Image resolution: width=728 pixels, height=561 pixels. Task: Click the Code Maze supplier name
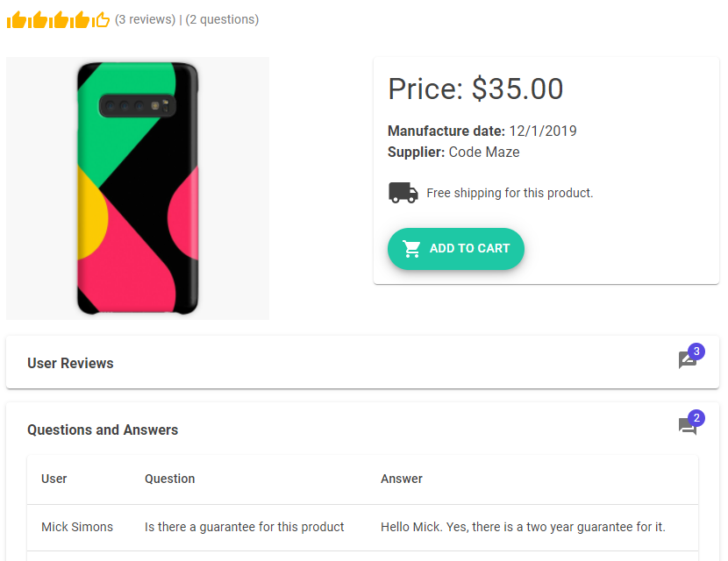click(484, 153)
